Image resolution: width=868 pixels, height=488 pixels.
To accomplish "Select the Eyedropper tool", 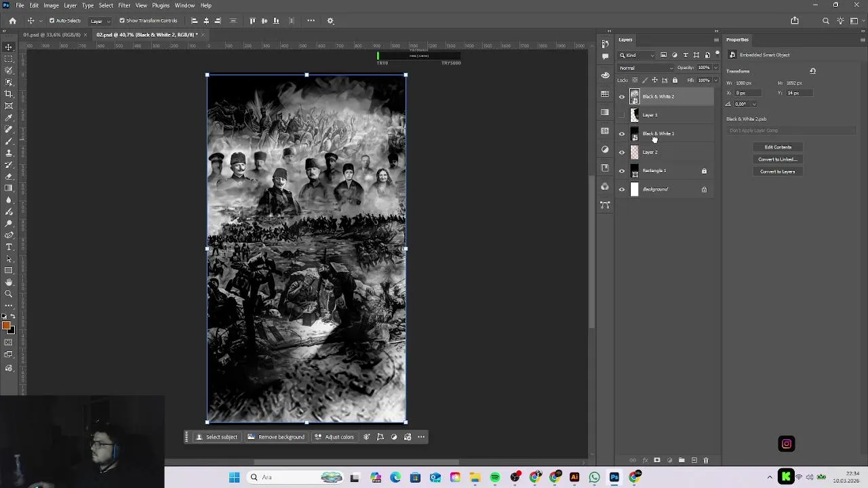I will pyautogui.click(x=9, y=117).
